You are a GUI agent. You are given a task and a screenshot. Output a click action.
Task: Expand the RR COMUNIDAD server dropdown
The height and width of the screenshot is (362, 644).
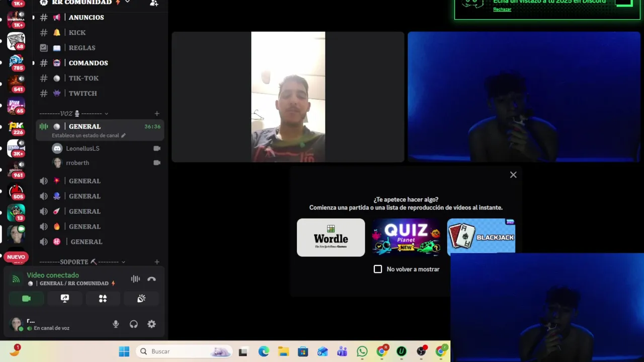point(127,2)
